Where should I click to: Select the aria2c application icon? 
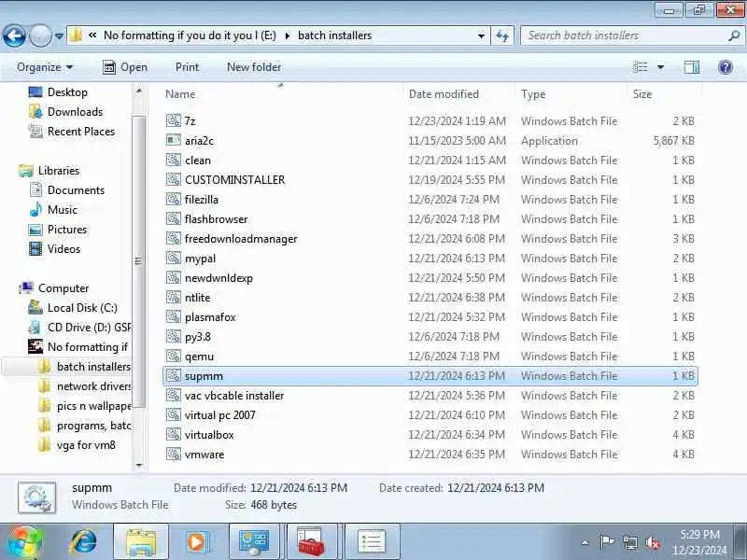pyautogui.click(x=174, y=140)
